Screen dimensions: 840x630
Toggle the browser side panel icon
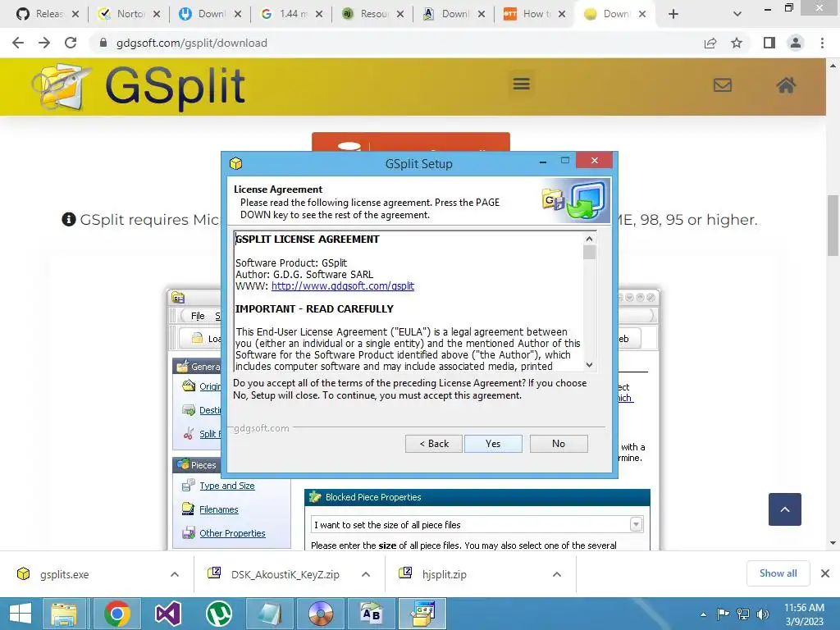click(769, 43)
